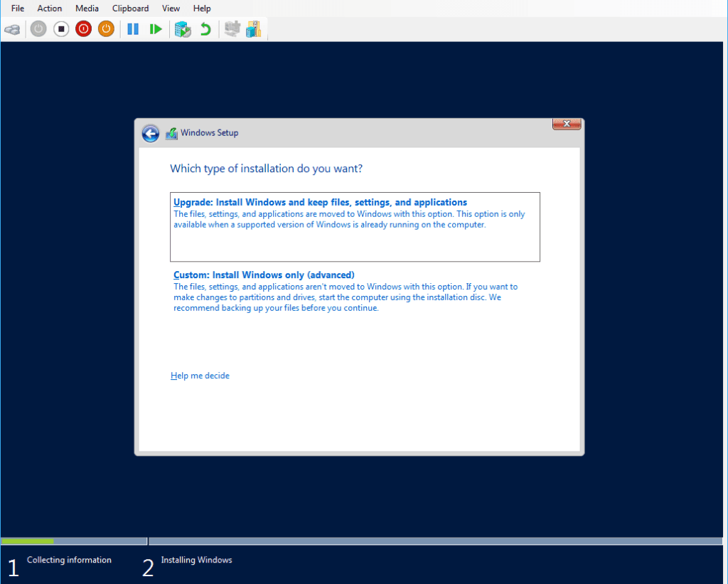Image resolution: width=728 pixels, height=584 pixels.
Task: Reset the VM with green play icon
Action: [x=156, y=29]
